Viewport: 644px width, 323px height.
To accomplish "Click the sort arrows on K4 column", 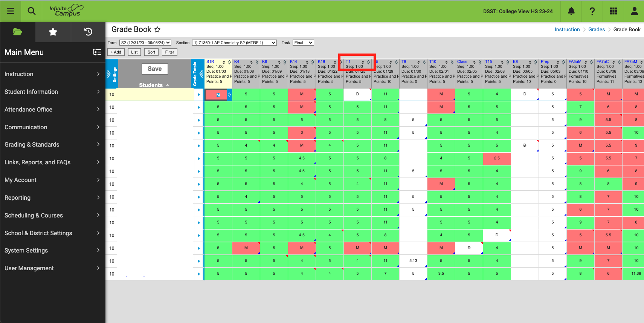I will pyautogui.click(x=252, y=62).
